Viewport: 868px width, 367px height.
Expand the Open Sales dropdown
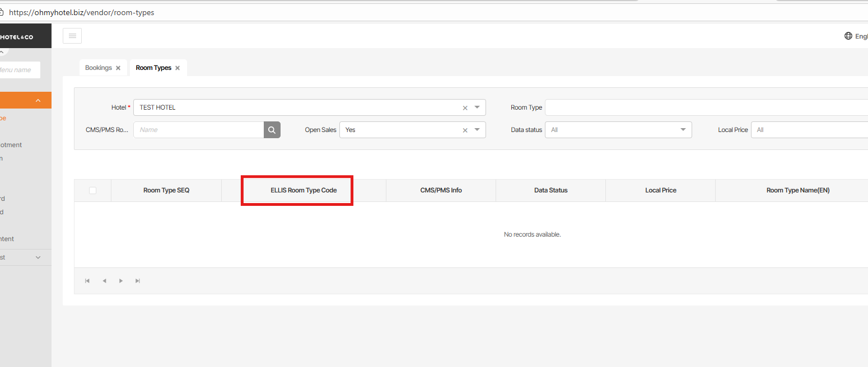(x=477, y=130)
